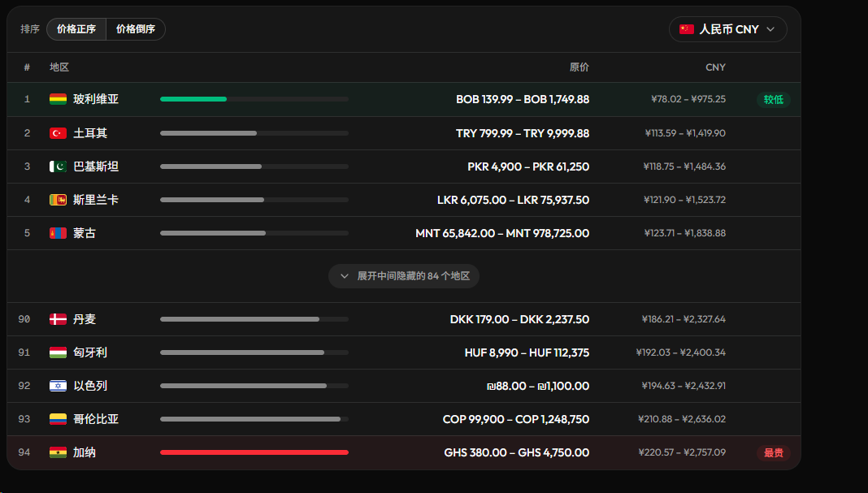The width and height of the screenshot is (868, 493).
Task: Click the Pakistan flag icon
Action: click(x=59, y=166)
